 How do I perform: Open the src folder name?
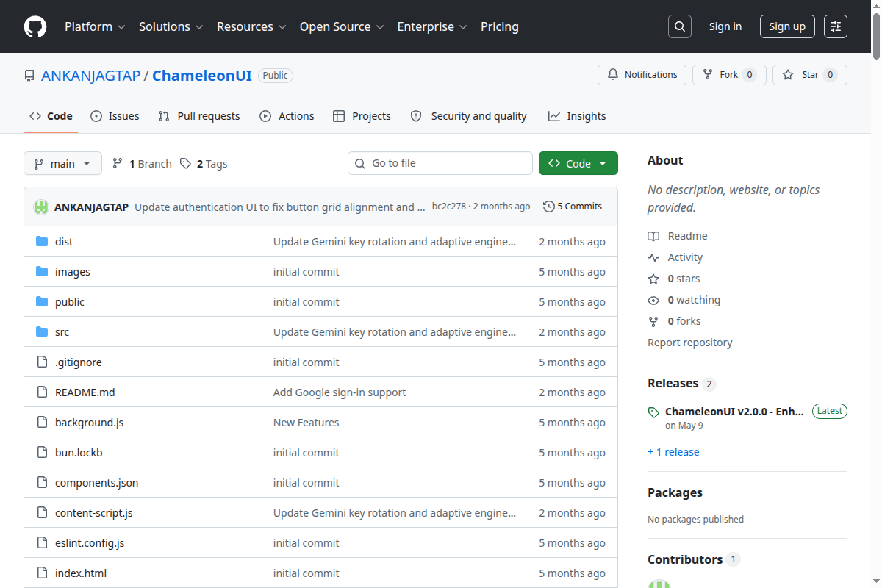pyautogui.click(x=62, y=332)
